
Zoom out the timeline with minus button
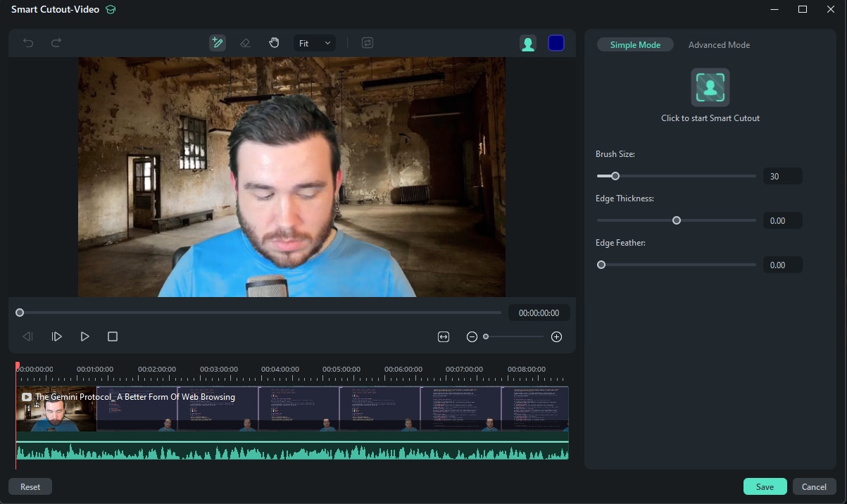(x=472, y=336)
